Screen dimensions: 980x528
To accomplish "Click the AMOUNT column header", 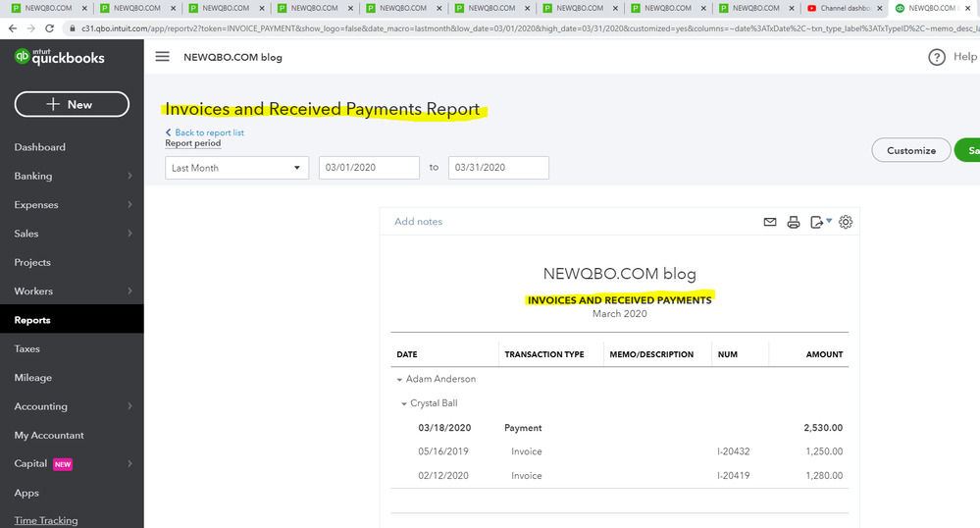I will 824,354.
